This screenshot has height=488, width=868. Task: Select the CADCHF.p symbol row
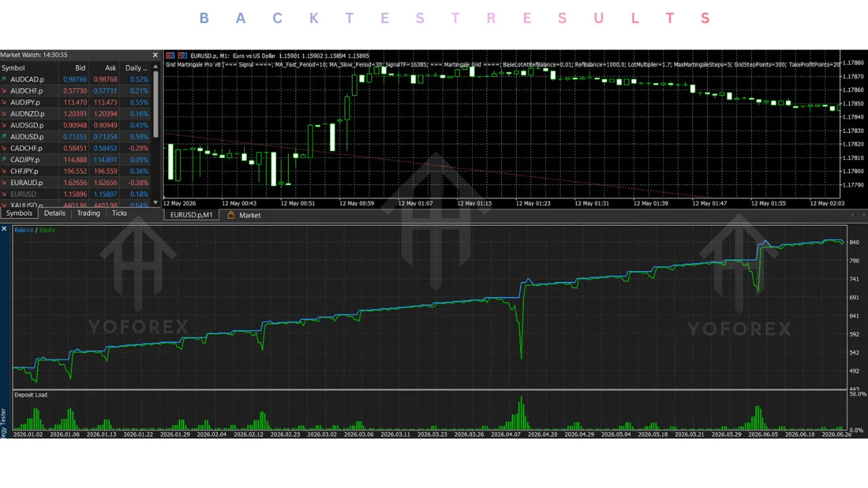coord(76,148)
